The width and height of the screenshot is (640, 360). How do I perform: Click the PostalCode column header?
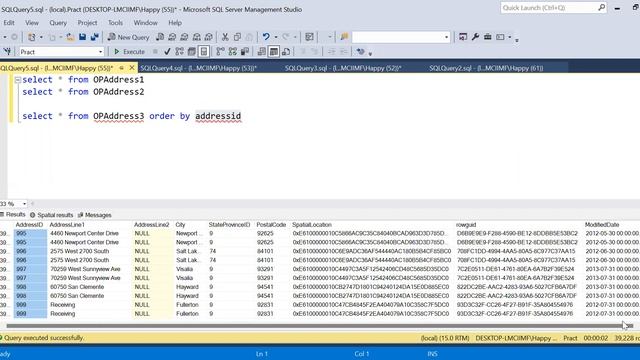coord(271,224)
